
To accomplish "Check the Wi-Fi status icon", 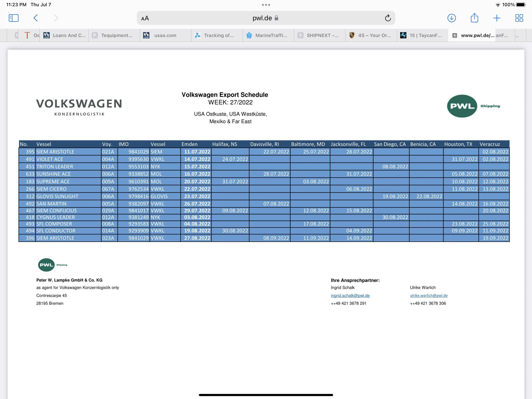I will point(498,4).
